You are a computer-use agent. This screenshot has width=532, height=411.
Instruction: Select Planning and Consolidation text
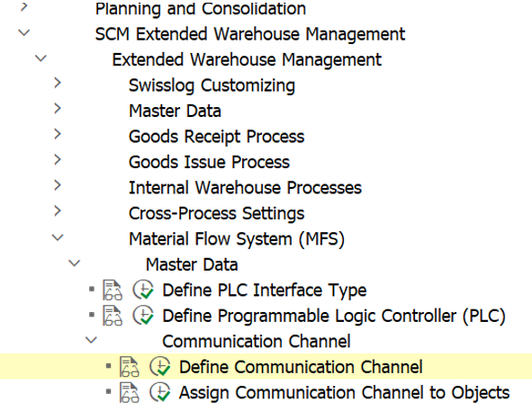click(x=201, y=8)
